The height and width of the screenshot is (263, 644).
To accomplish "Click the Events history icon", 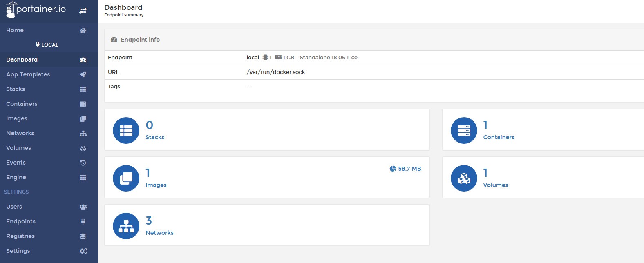I will click(x=83, y=163).
